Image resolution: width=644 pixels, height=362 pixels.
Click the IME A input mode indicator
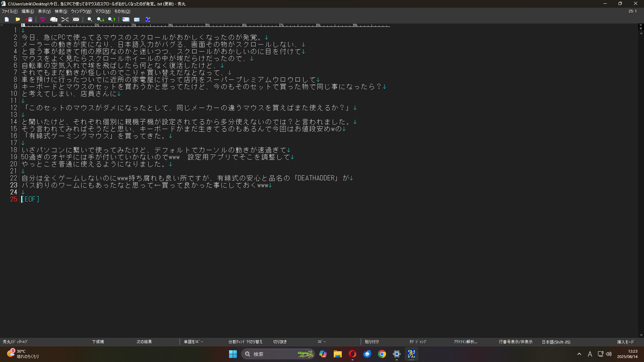[x=590, y=354]
